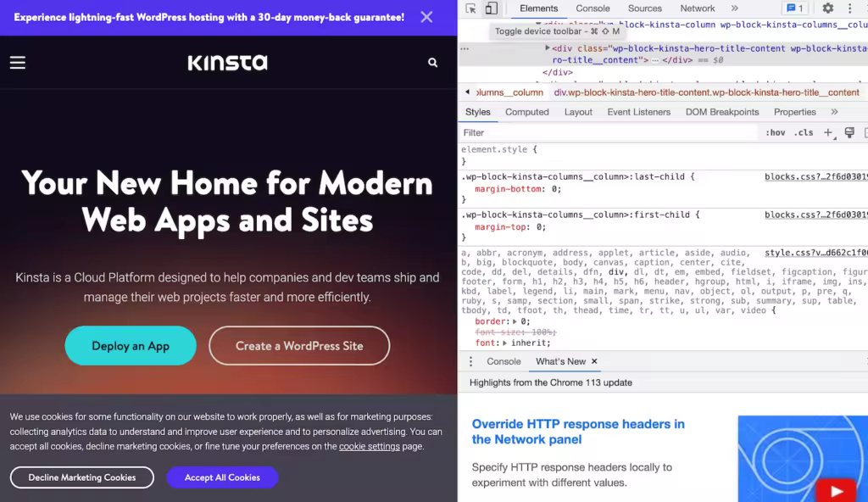Close the purple promo banner
868x502 pixels.
426,17
